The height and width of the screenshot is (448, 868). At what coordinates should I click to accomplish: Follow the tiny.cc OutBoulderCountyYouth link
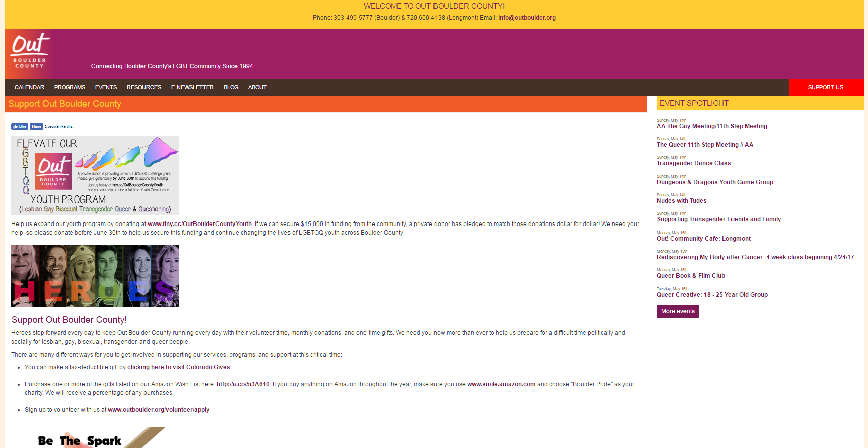click(200, 224)
